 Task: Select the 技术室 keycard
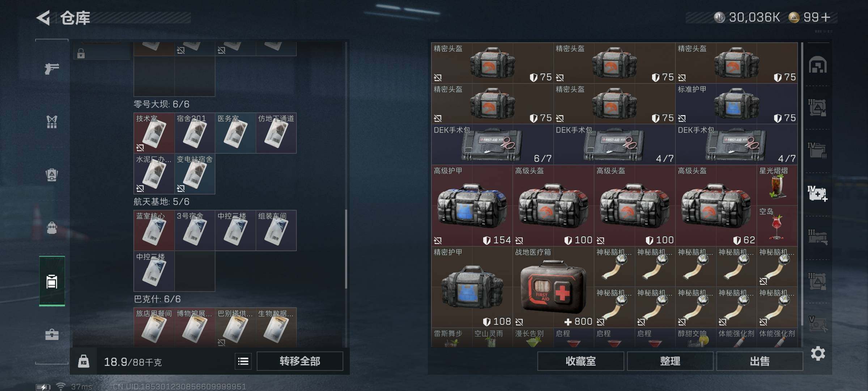pos(154,133)
